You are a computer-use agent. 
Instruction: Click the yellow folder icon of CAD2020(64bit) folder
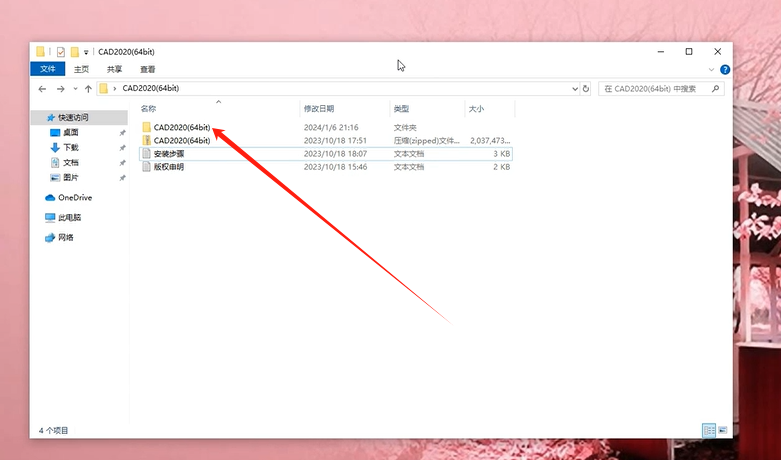click(x=146, y=127)
